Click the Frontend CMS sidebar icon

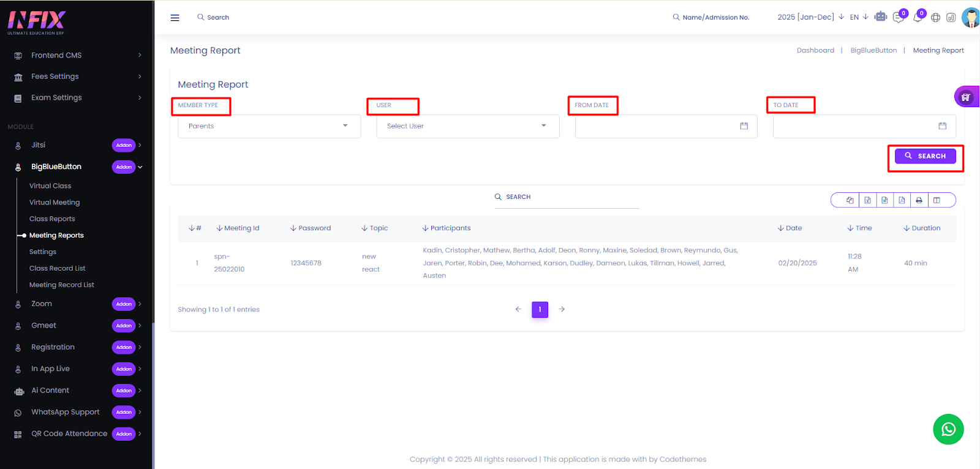pyautogui.click(x=18, y=56)
